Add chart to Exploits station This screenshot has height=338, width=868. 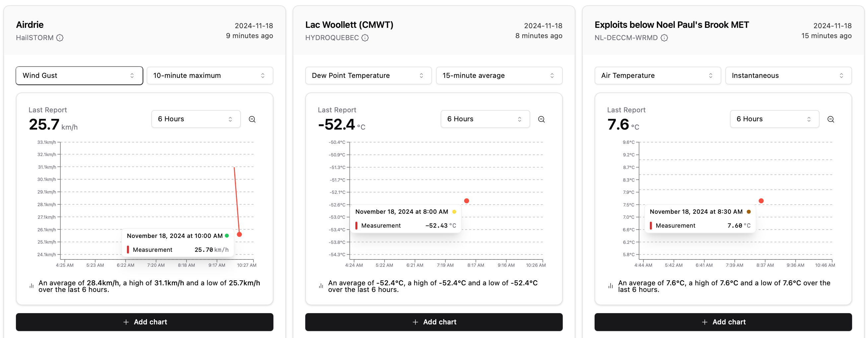pos(723,322)
